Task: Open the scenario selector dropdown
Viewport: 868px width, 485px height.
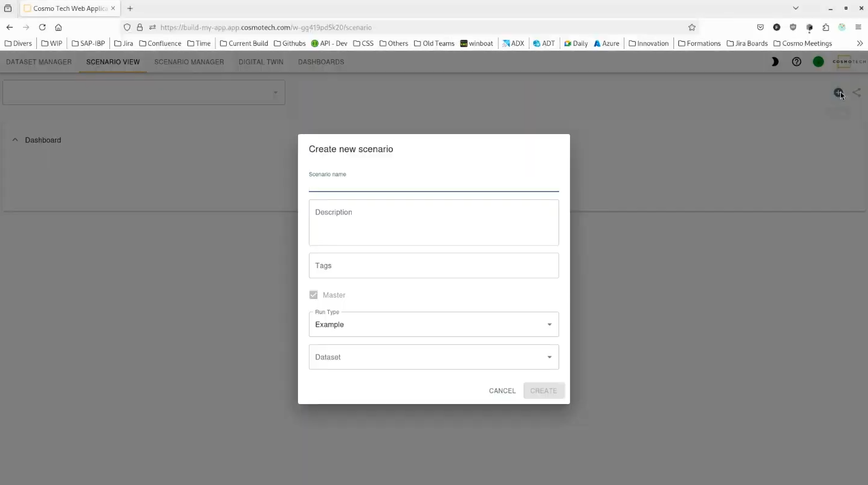Action: (144, 92)
